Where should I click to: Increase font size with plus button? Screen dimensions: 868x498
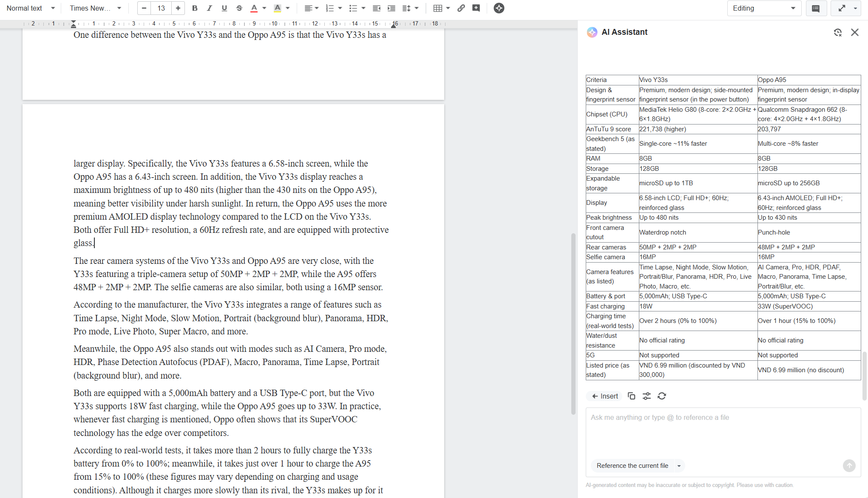(178, 8)
